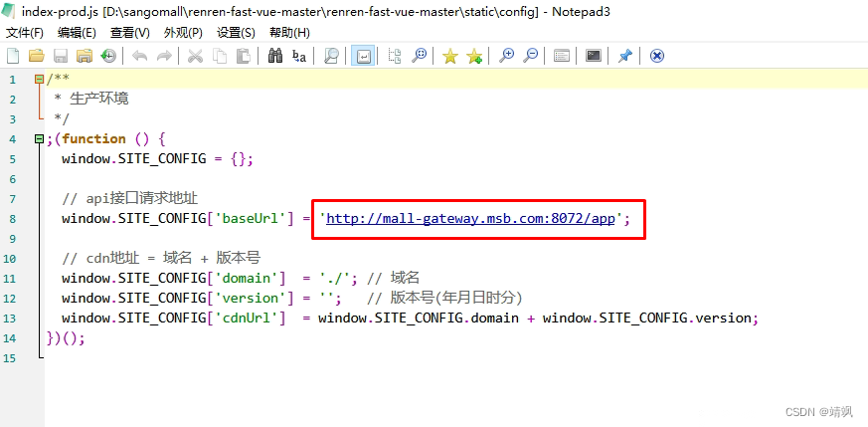Screen dimensions: 868x427
Task: Open favorites with the star icon
Action: pyautogui.click(x=450, y=56)
